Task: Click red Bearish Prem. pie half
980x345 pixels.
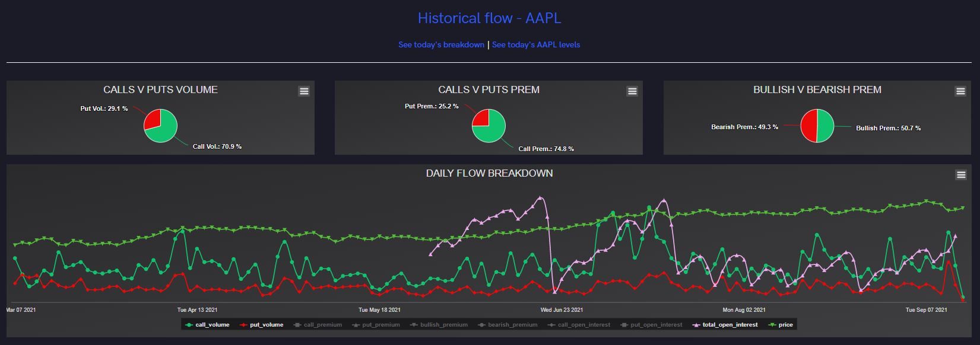Action: (809, 126)
